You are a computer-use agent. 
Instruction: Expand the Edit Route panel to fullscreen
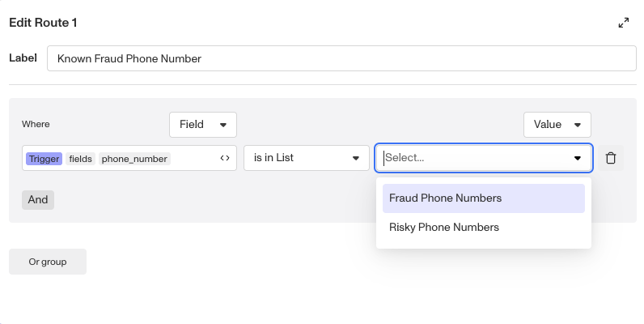623,23
